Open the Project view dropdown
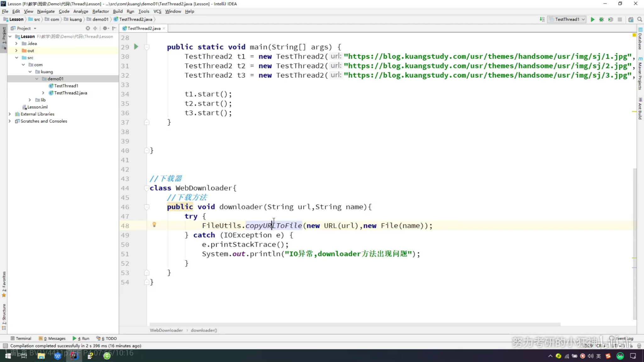This screenshot has width=644, height=362. pos(24,28)
